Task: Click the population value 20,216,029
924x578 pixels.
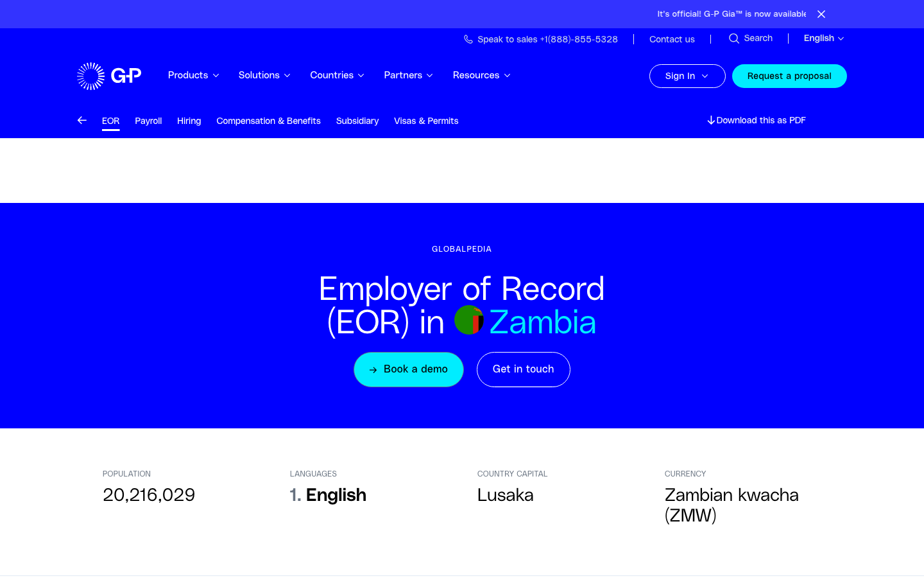Action: (149, 495)
